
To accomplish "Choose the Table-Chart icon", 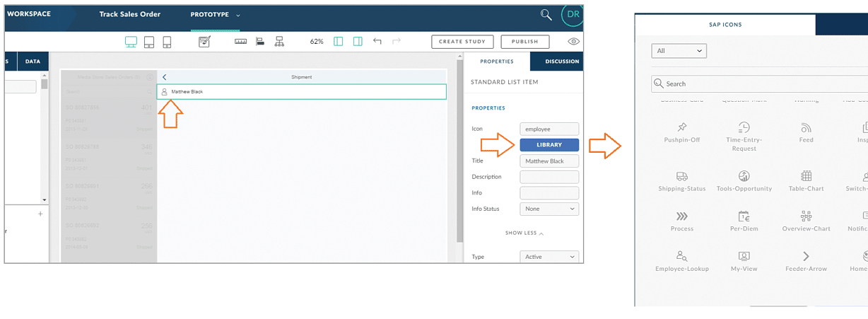I will click(806, 180).
